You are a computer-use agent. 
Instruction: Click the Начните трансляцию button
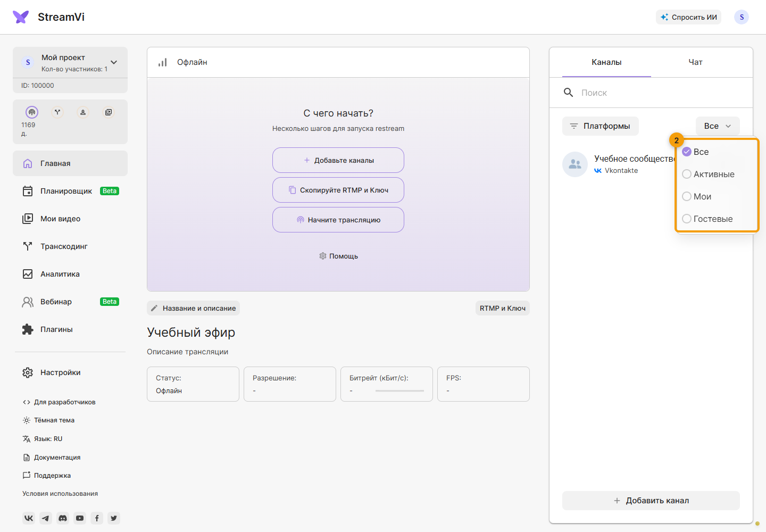click(338, 220)
